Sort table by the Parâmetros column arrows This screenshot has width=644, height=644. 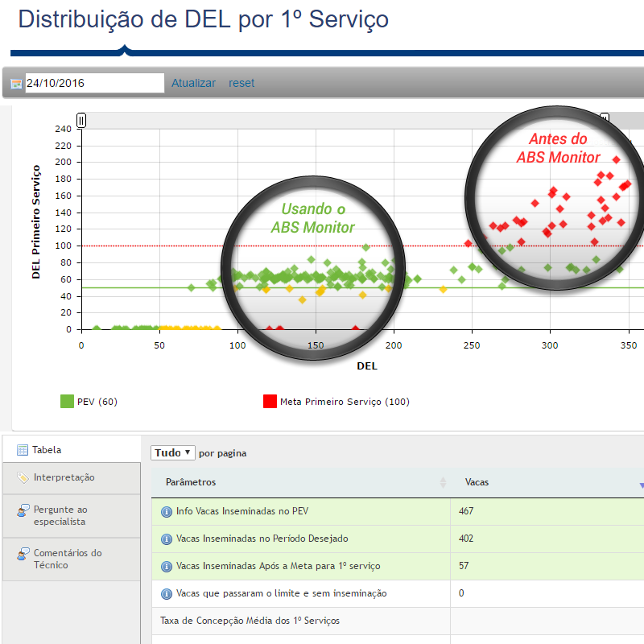(443, 482)
